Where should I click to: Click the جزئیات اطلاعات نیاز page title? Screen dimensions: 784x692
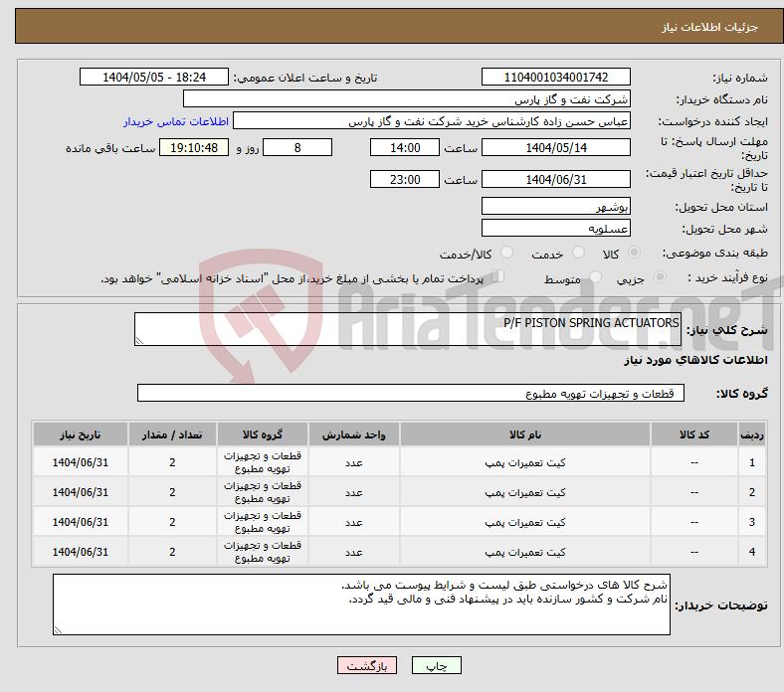coord(710,27)
